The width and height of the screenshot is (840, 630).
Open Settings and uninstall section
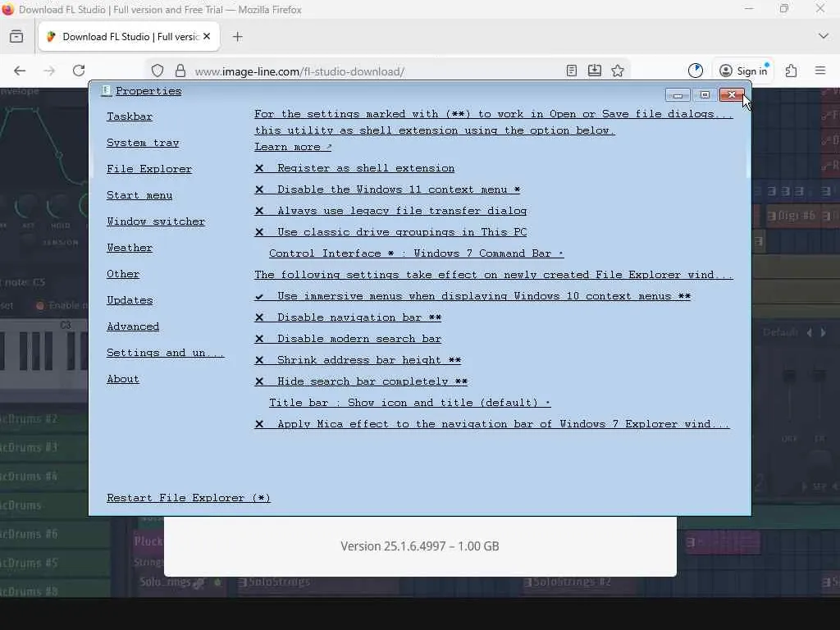(166, 353)
